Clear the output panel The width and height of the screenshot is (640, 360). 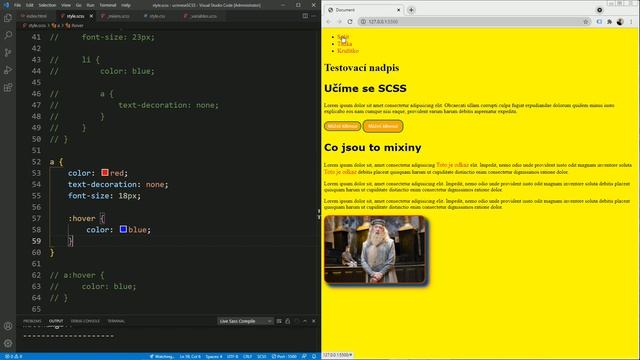279,321
